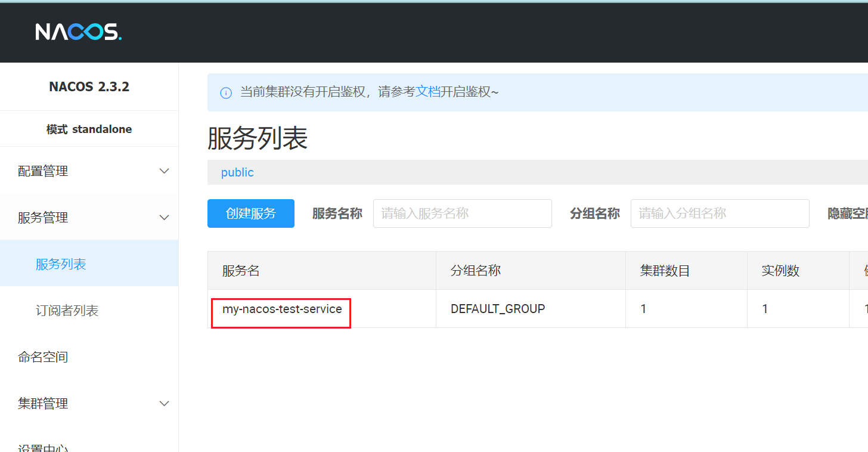Click the 创建服务 button
Image resolution: width=868 pixels, height=452 pixels.
coord(251,213)
